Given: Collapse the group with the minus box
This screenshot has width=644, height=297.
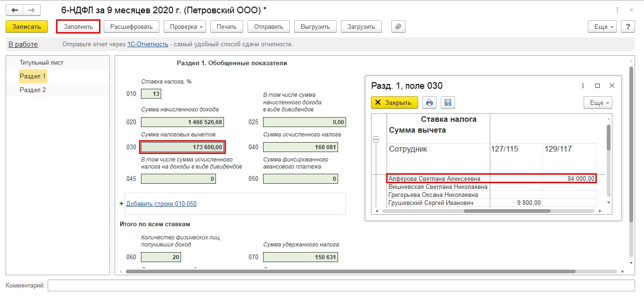Looking at the screenshot, I should [x=376, y=139].
